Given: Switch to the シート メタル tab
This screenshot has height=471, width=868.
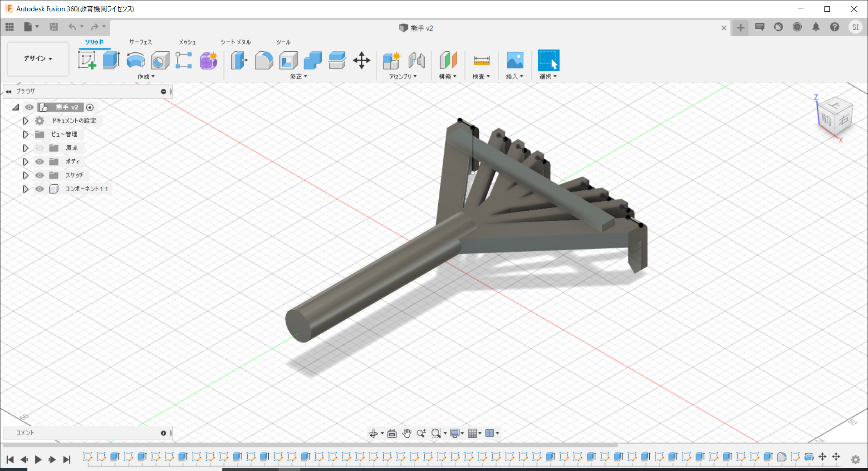Looking at the screenshot, I should 235,42.
